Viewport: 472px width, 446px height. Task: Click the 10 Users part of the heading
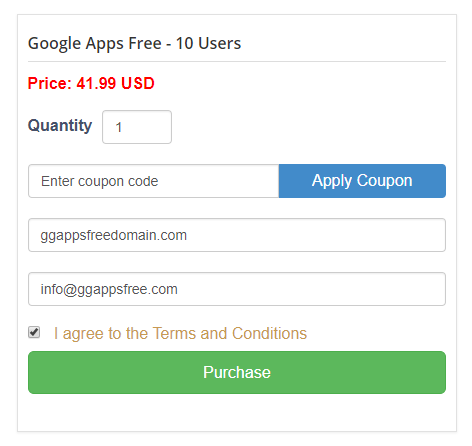click(208, 43)
